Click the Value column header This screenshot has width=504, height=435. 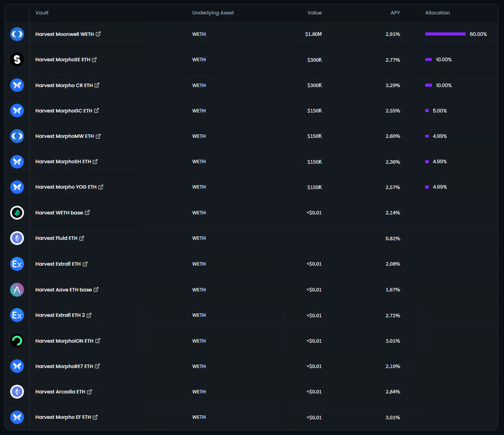[314, 13]
